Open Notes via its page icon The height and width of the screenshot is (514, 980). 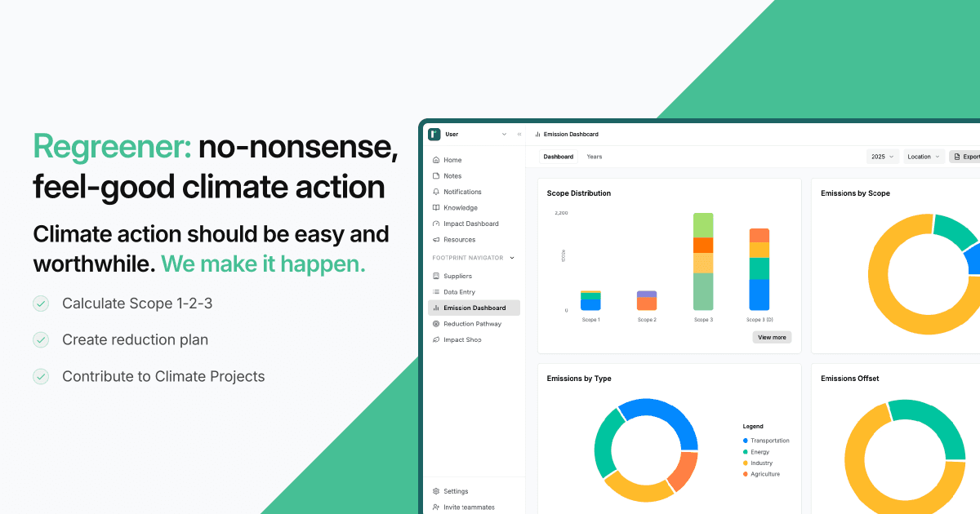point(436,176)
